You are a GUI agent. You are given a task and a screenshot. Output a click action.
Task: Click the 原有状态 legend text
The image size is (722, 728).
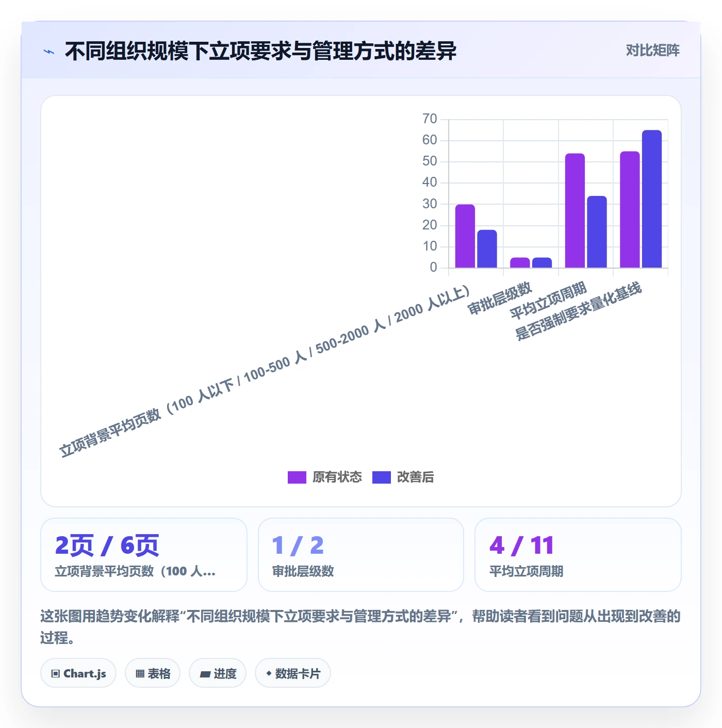click(x=337, y=477)
